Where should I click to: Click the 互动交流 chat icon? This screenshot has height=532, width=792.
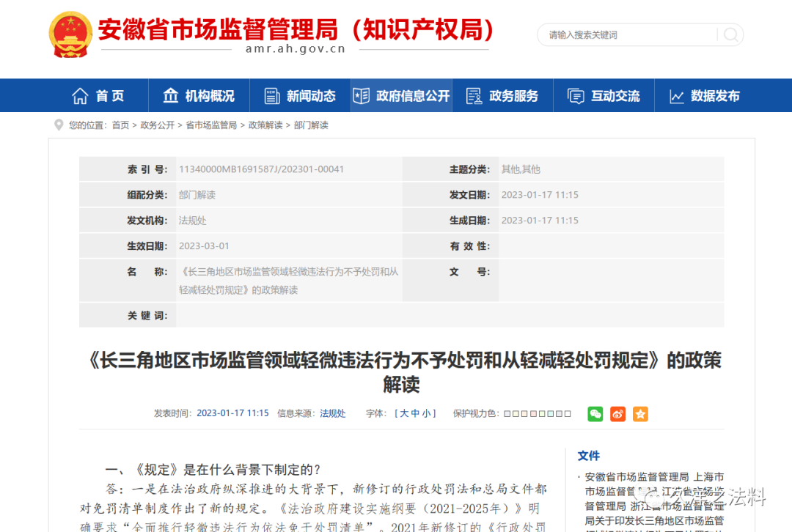point(574,95)
